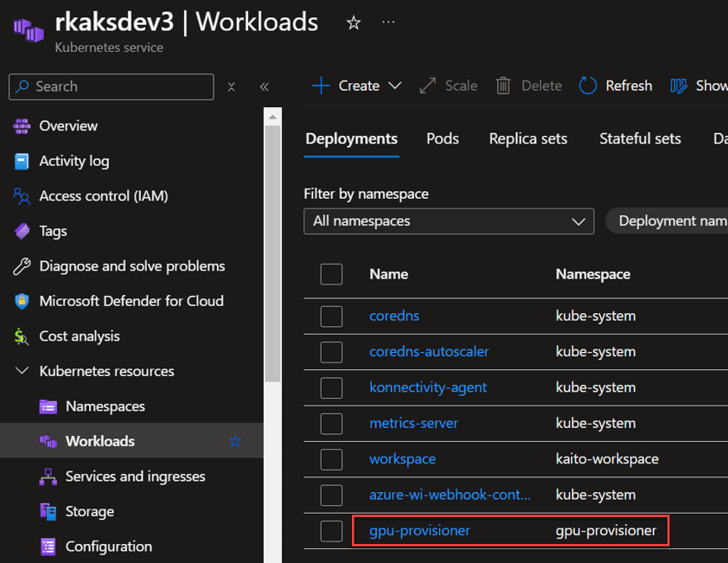
Task: Click the Activity log icon
Action: pyautogui.click(x=22, y=161)
